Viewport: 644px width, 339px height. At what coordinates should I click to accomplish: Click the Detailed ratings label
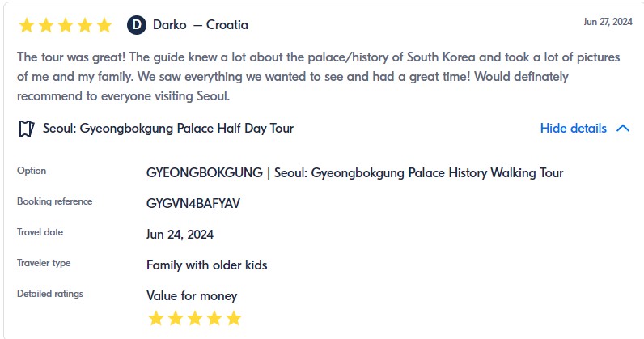50,294
